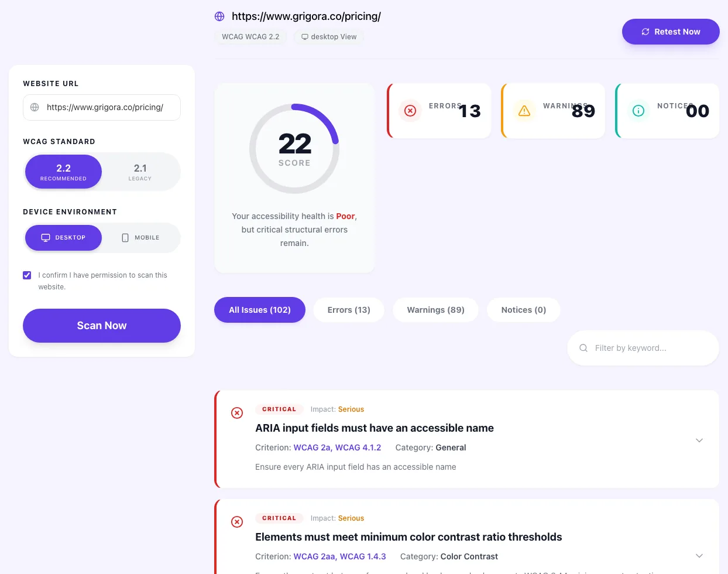Open the Errors (13) tab
The width and height of the screenshot is (728, 574).
(349, 310)
